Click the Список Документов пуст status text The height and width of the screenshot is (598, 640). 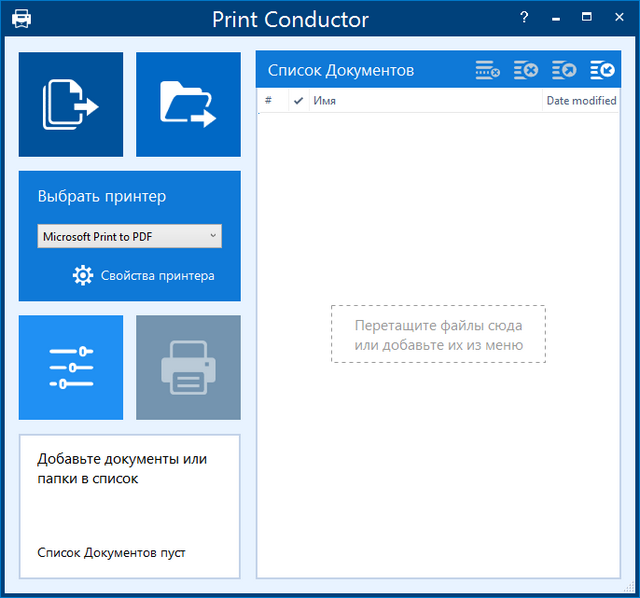(x=111, y=553)
